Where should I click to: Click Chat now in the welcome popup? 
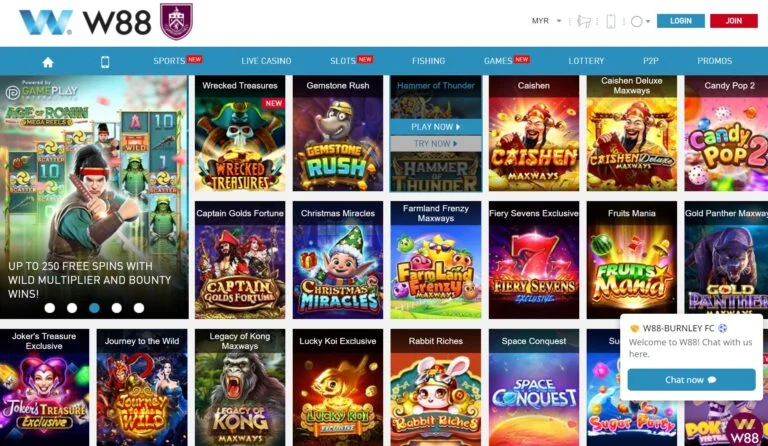point(691,380)
